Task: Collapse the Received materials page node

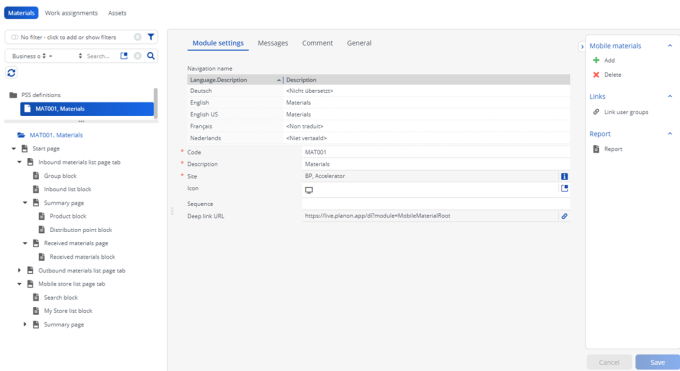Action: point(25,243)
